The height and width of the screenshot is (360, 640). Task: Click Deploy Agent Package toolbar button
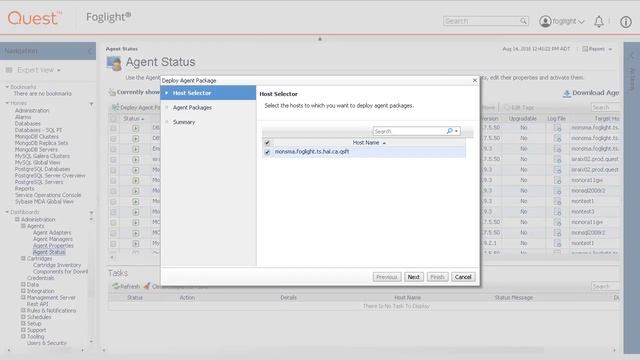[136, 107]
